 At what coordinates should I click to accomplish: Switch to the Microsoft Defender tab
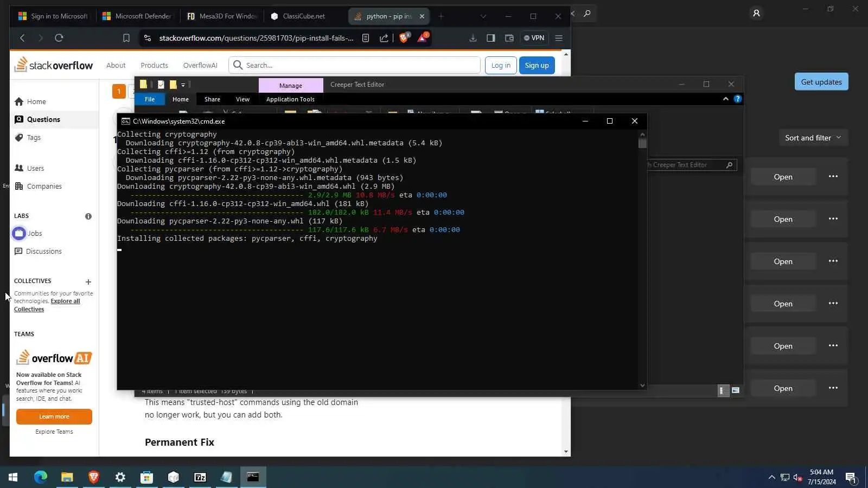[x=138, y=16]
